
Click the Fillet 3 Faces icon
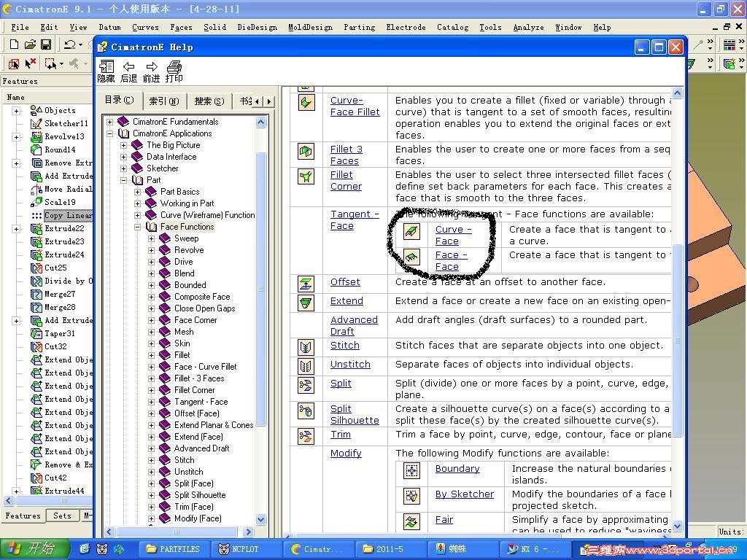(x=306, y=152)
